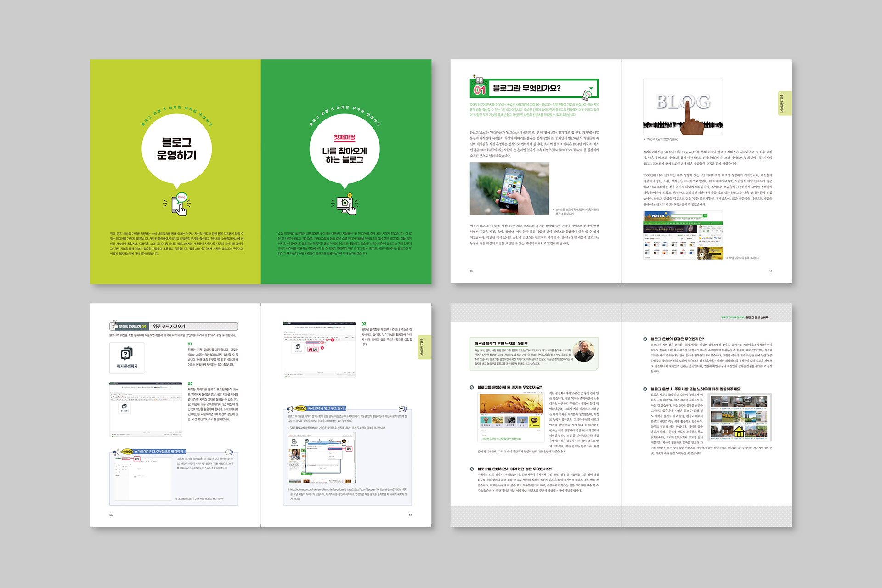
Task: Click the NAVER portal screenshot on page 15
Action: 683,235
